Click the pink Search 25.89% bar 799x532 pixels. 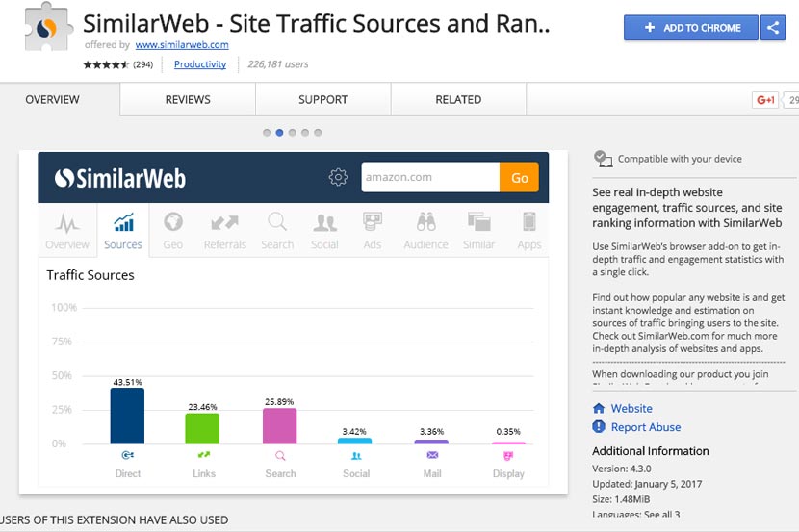[x=280, y=426]
